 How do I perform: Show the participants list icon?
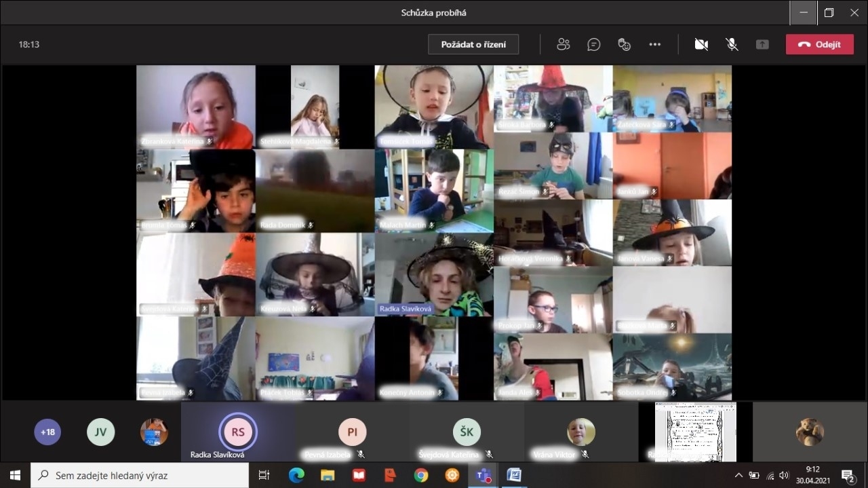pos(563,44)
